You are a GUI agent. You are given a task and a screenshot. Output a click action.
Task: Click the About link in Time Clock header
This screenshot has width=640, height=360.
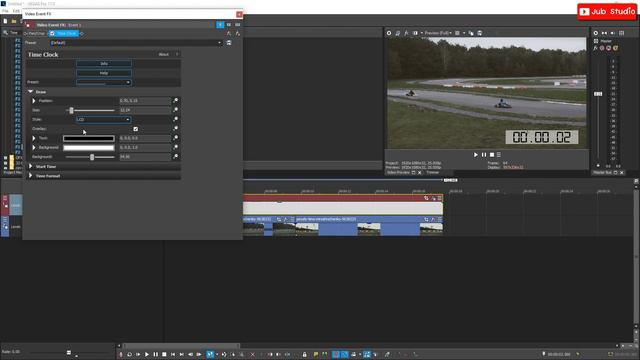pos(163,54)
